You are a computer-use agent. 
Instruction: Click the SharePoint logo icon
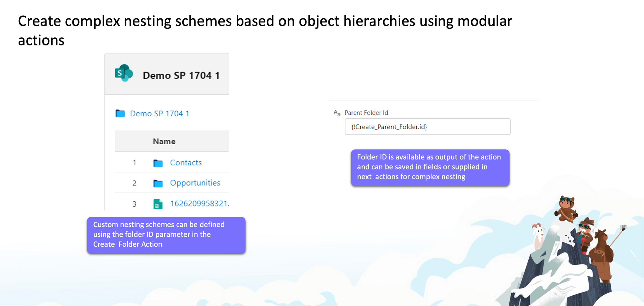click(x=124, y=73)
